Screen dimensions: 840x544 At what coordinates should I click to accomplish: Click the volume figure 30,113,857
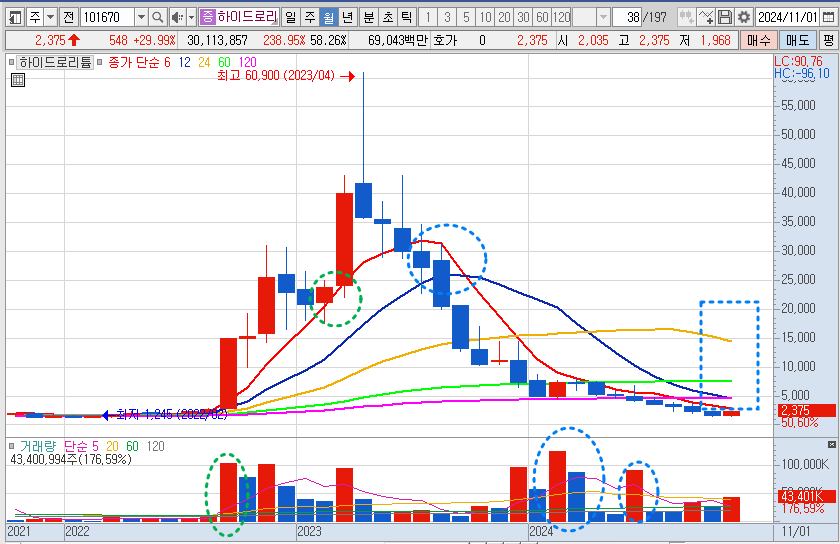[x=217, y=40]
